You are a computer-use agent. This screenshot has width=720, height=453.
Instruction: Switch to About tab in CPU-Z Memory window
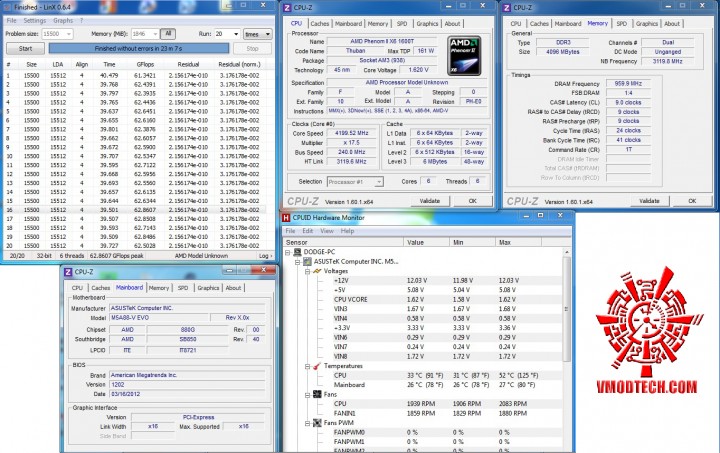[x=672, y=23]
